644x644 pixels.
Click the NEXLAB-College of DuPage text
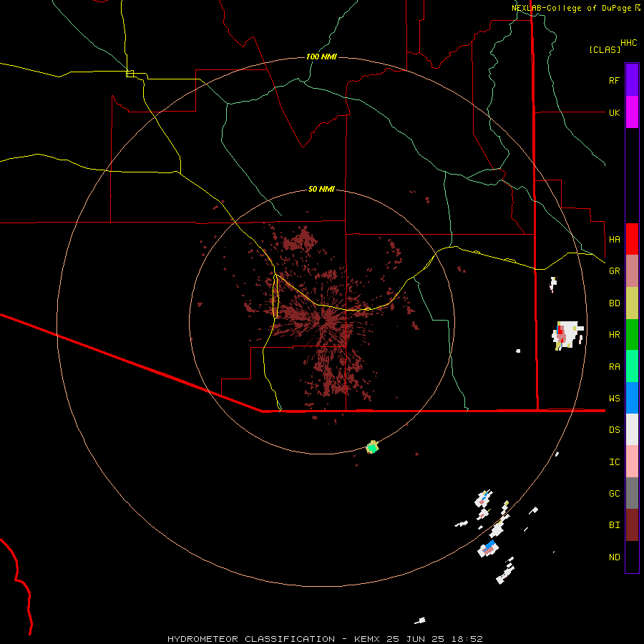572,8
